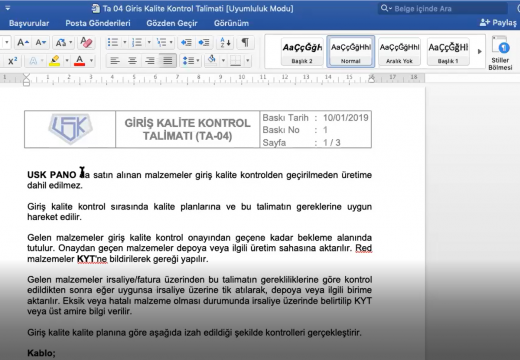
Task: Clear all formatting with eraser icon
Action: 86,42
